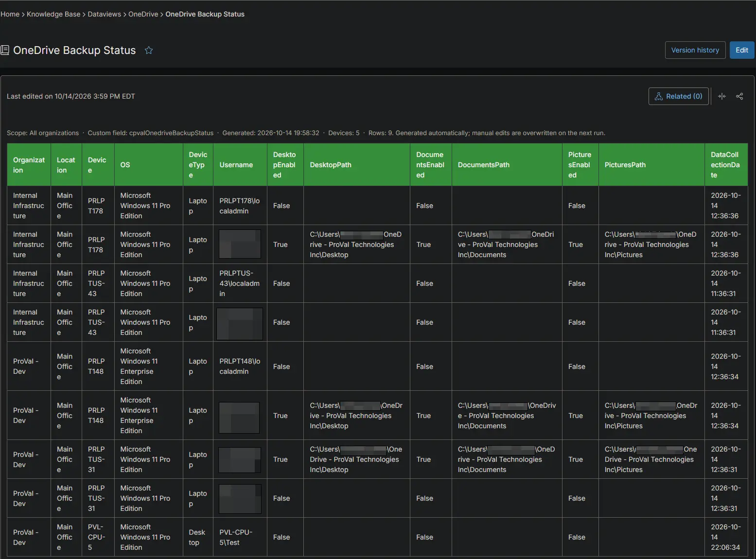Open the OneDrive breadcrumb link
The width and height of the screenshot is (756, 559).
[x=143, y=14]
